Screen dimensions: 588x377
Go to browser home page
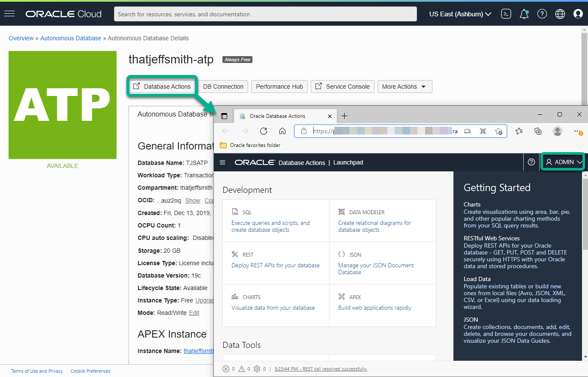(282, 131)
